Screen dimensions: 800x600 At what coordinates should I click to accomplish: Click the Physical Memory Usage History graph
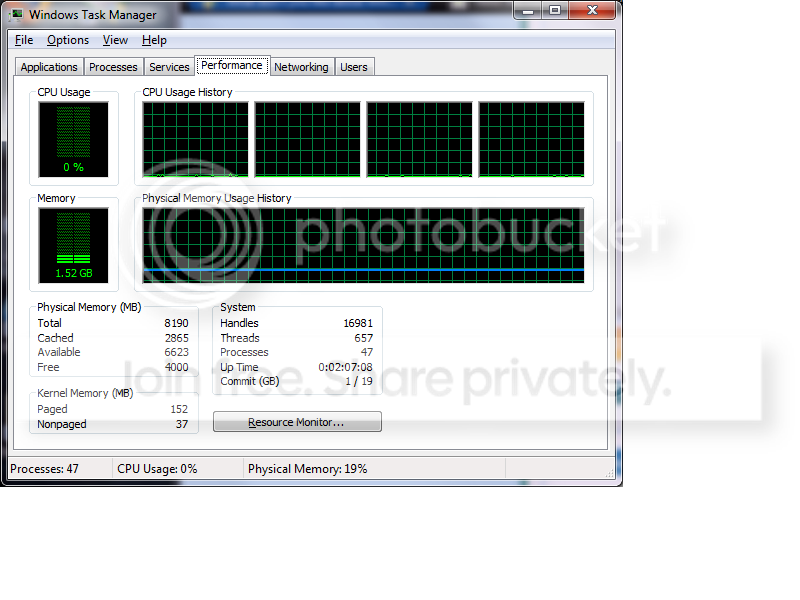363,245
